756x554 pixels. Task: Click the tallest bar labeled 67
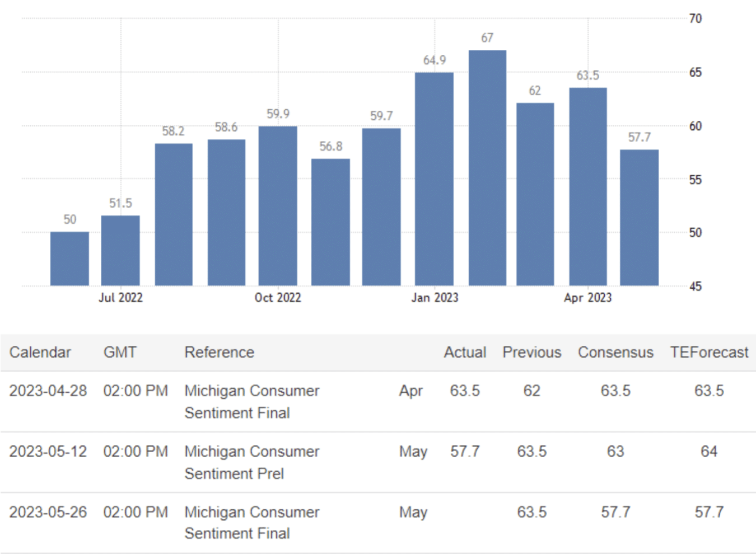point(487,168)
